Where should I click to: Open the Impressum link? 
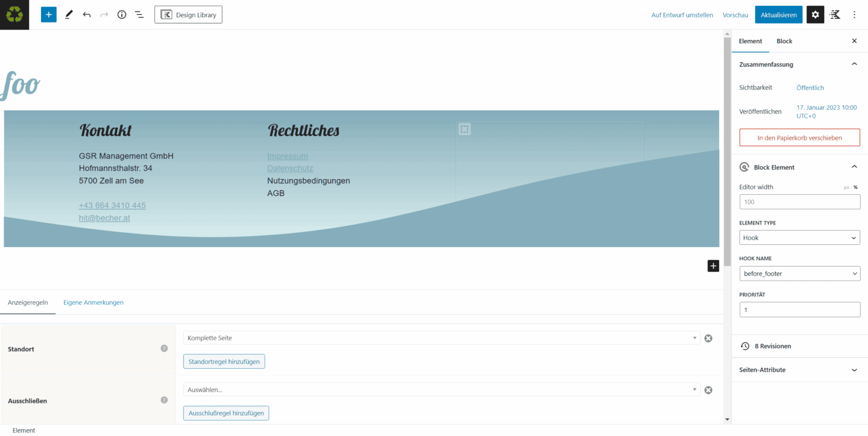tap(288, 156)
